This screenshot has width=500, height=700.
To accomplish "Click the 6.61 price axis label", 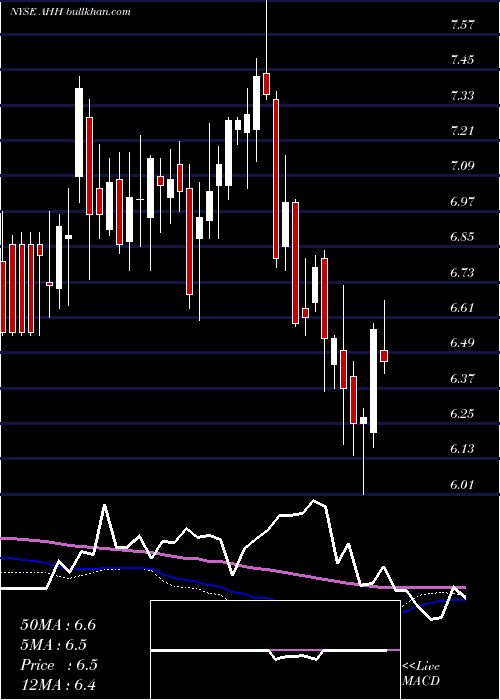I will point(462,308).
